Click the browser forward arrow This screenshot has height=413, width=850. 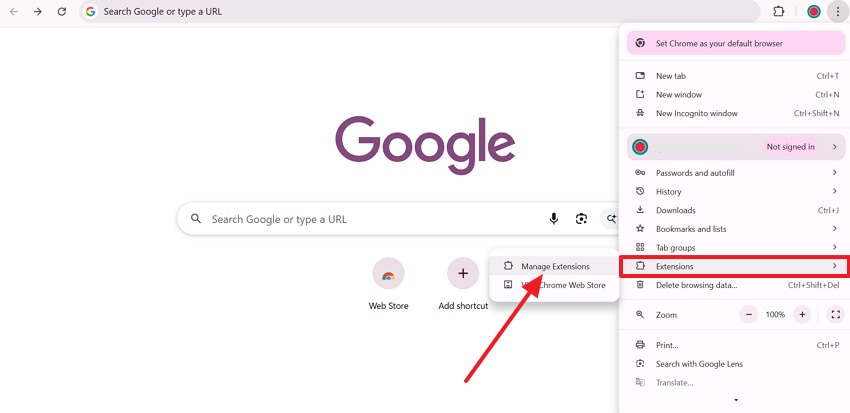pos(37,11)
